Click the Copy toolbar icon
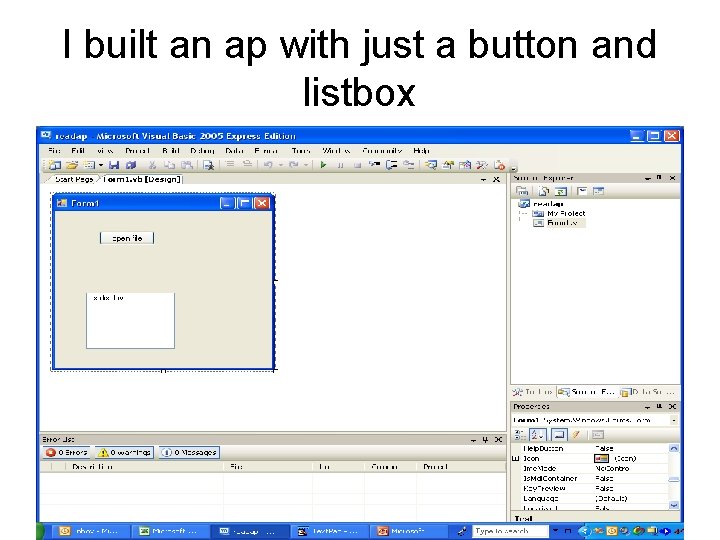Screen dimensions: 720x540 tap(169, 165)
